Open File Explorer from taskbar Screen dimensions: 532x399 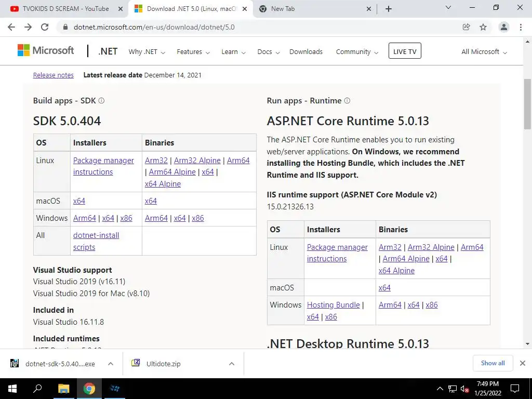(63, 389)
